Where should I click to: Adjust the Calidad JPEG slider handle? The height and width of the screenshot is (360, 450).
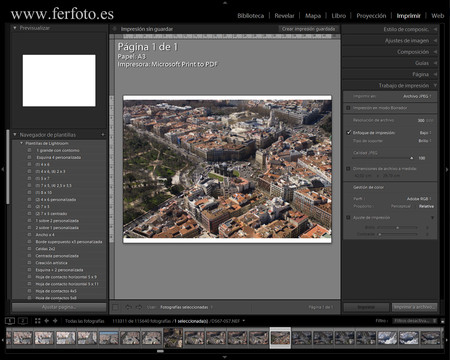[411, 158]
